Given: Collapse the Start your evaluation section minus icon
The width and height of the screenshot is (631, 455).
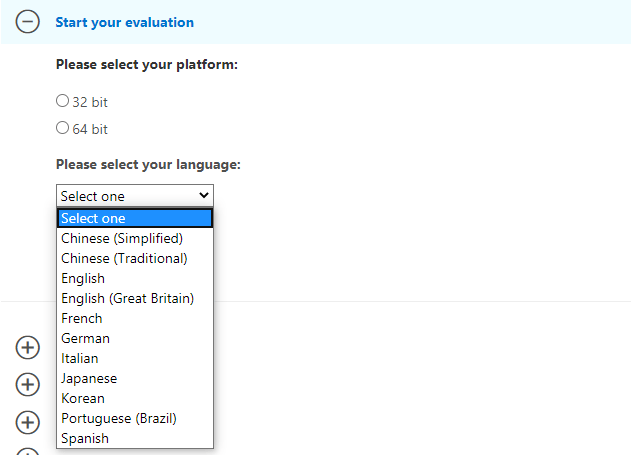Looking at the screenshot, I should tap(27, 22).
